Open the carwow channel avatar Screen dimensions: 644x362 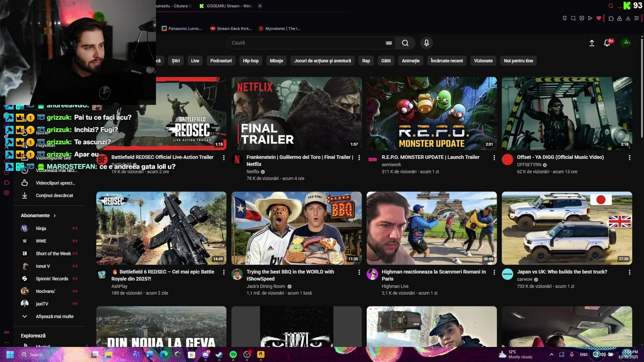click(x=508, y=274)
